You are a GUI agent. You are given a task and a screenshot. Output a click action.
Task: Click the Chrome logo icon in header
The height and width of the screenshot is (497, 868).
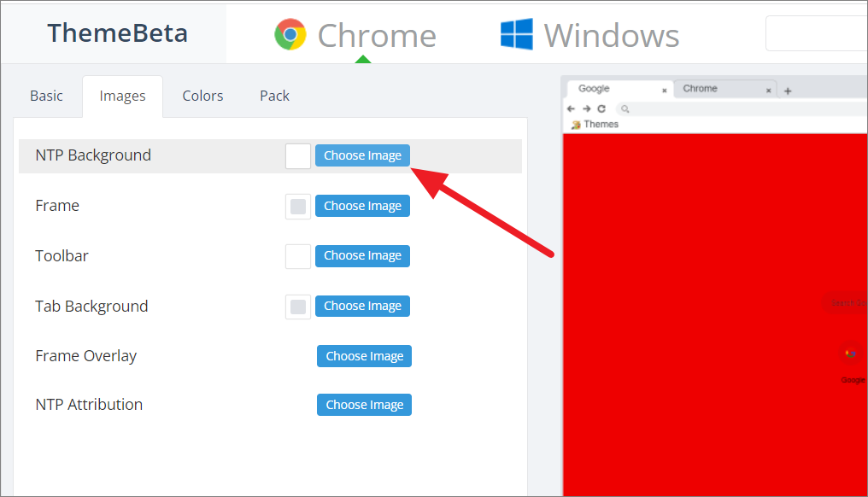[x=290, y=34]
